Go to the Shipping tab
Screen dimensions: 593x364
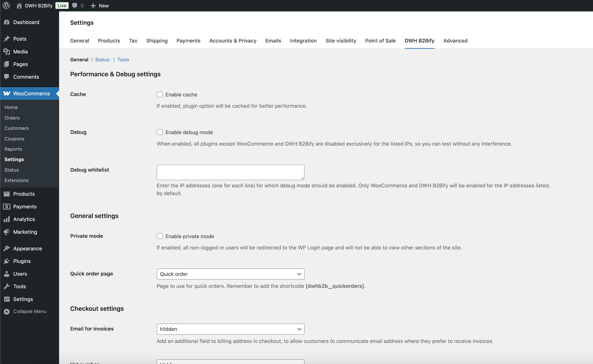coord(157,41)
